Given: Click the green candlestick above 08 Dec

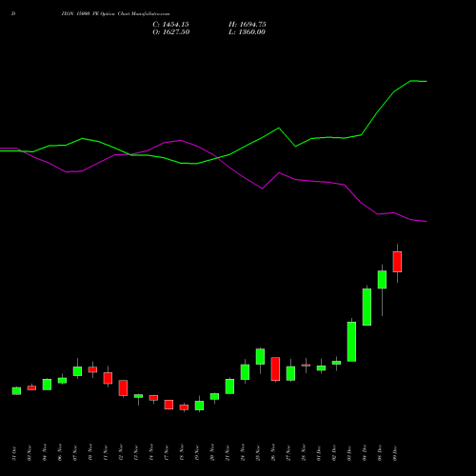Looking at the screenshot, I should pos(382,280).
